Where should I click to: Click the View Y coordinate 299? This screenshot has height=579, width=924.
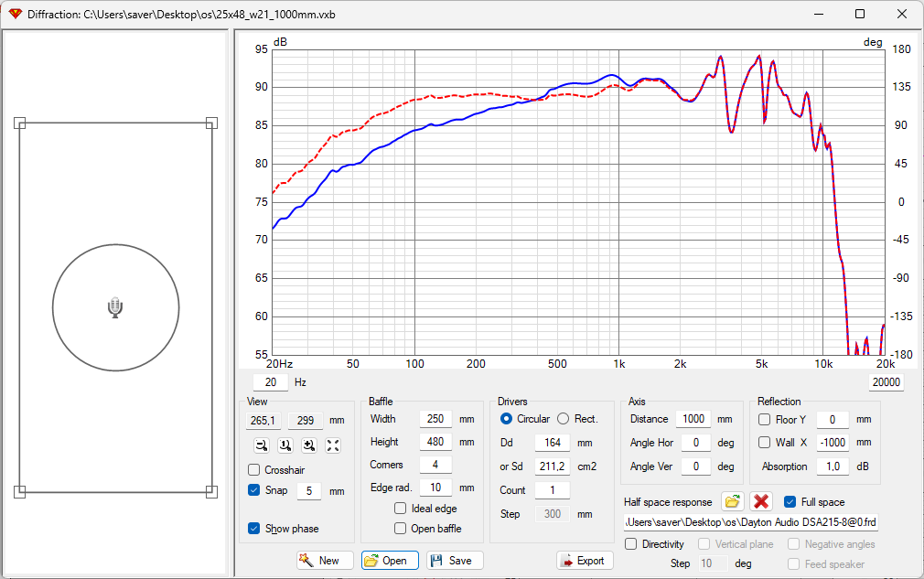pyautogui.click(x=306, y=421)
